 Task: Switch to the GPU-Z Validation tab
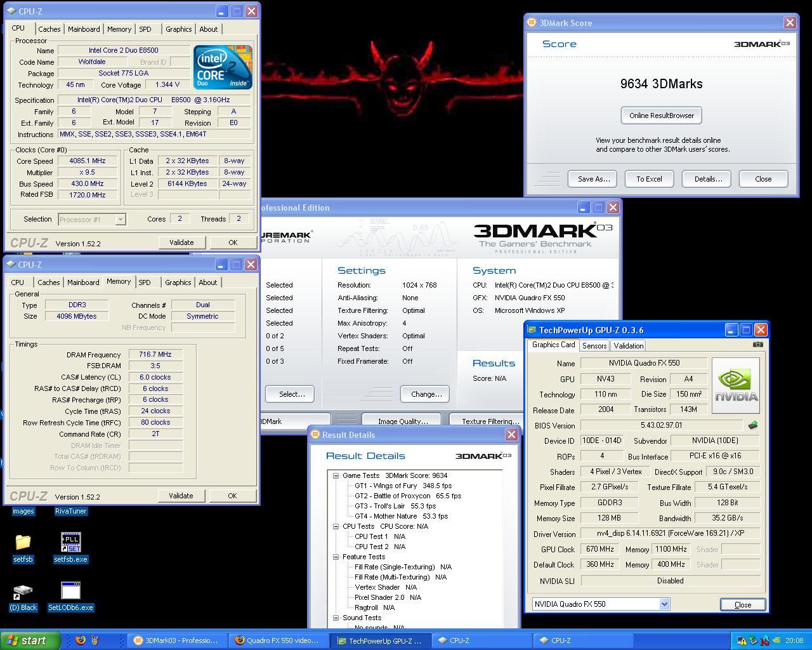628,346
